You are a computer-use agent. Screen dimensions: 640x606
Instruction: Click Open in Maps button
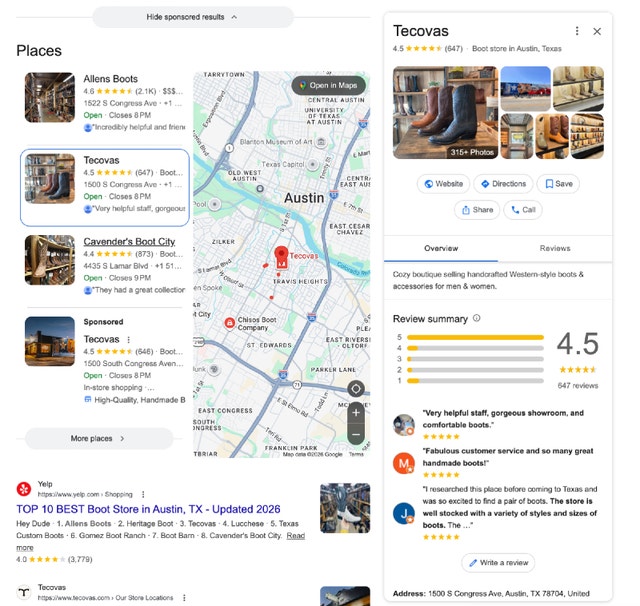tap(329, 85)
